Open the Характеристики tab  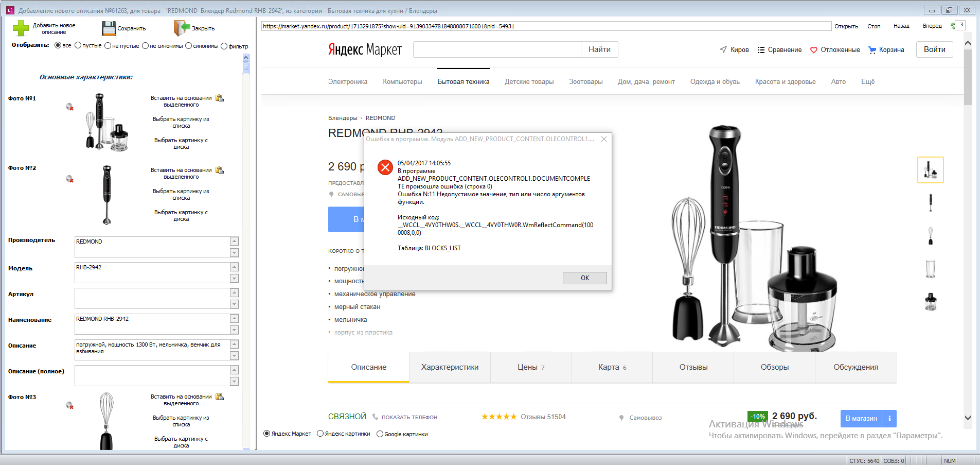[x=450, y=367]
